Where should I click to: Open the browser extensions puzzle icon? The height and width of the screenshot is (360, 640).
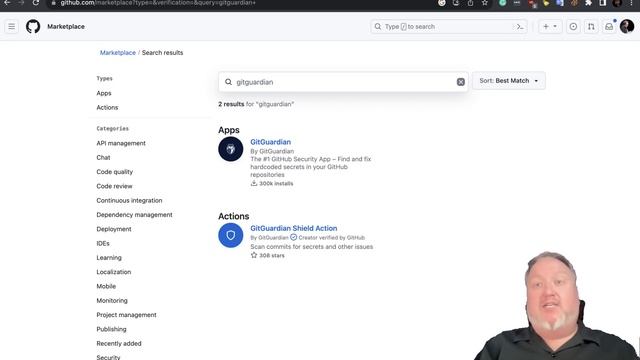pyautogui.click(x=588, y=3)
